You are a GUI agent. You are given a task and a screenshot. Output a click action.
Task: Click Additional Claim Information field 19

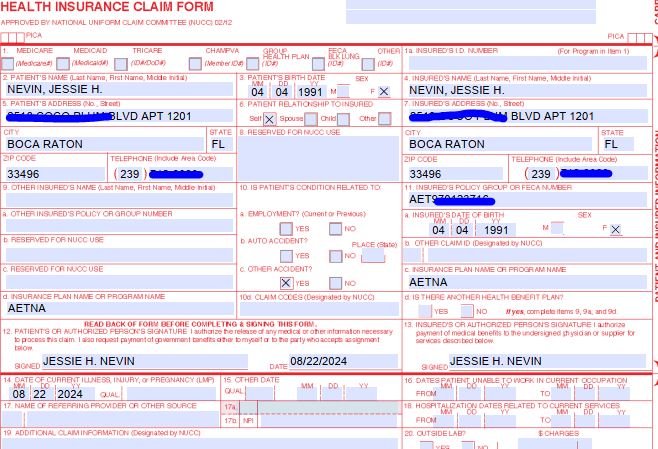coord(201,444)
